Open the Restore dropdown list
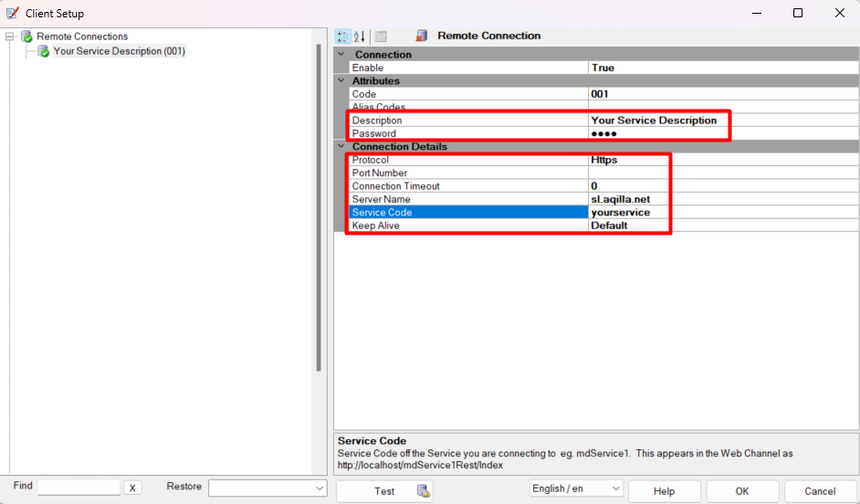860x504 pixels. pyautogui.click(x=320, y=489)
